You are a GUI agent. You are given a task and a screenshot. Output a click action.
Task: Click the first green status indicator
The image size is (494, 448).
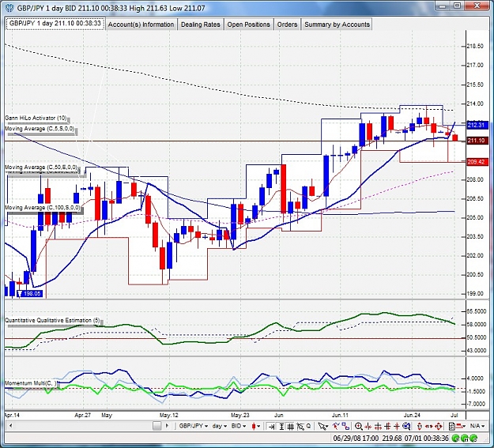[455, 438]
